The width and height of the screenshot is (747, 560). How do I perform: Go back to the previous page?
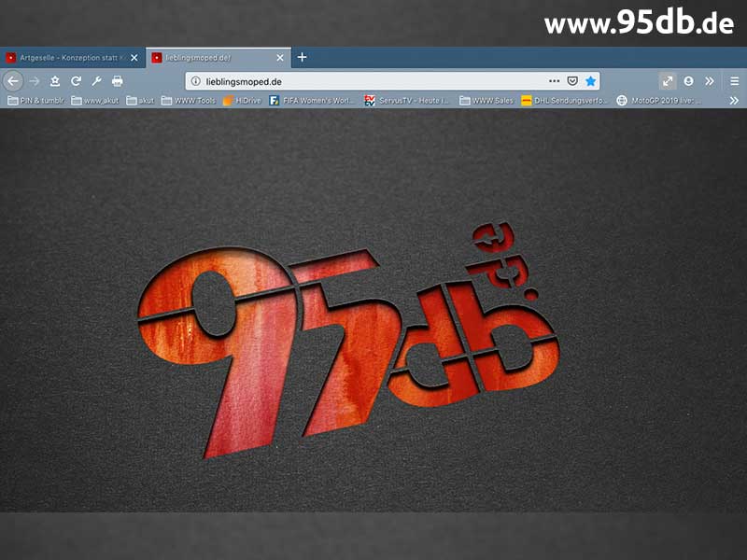[x=13, y=81]
